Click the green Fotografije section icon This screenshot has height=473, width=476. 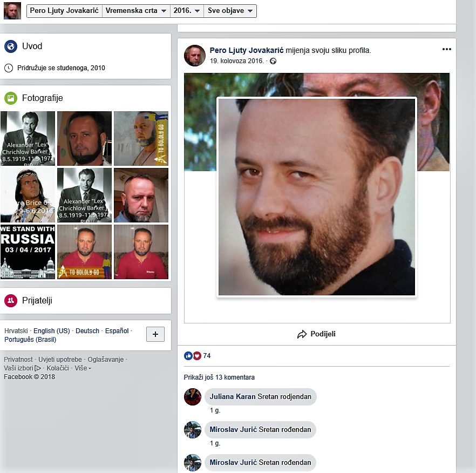pyautogui.click(x=11, y=98)
